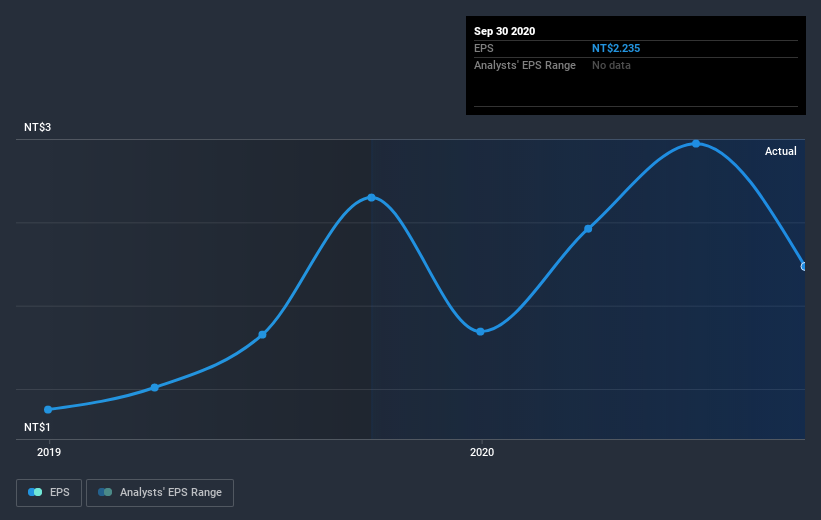Click the Actual label in chart
This screenshot has width=821, height=520.
[x=781, y=151]
